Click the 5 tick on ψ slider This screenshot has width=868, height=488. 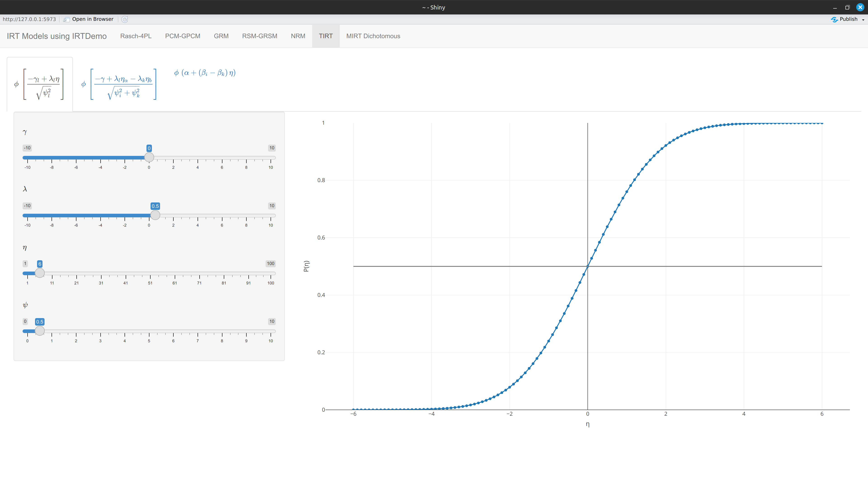point(149,341)
